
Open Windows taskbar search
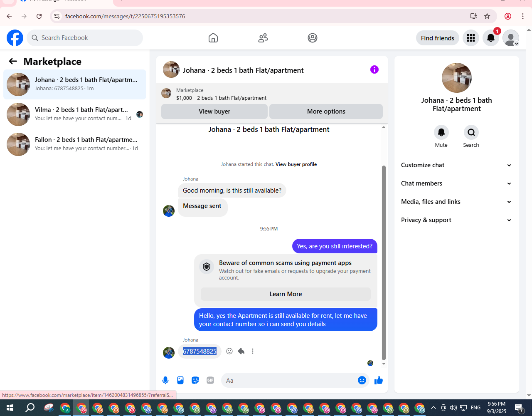pos(30,408)
